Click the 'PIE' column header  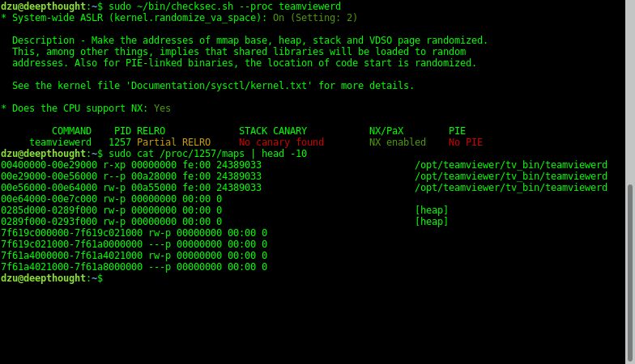pyautogui.click(x=457, y=131)
